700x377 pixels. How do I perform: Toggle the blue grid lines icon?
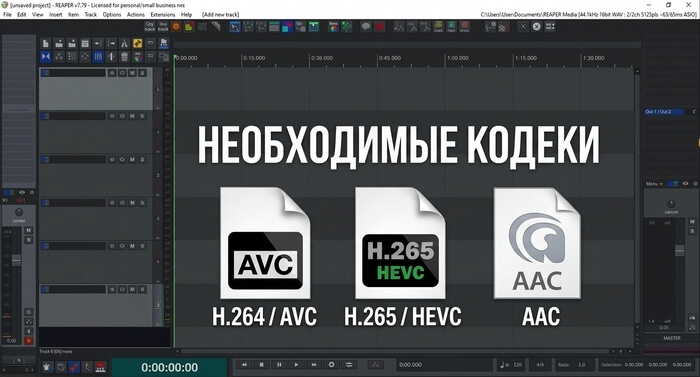(x=98, y=57)
